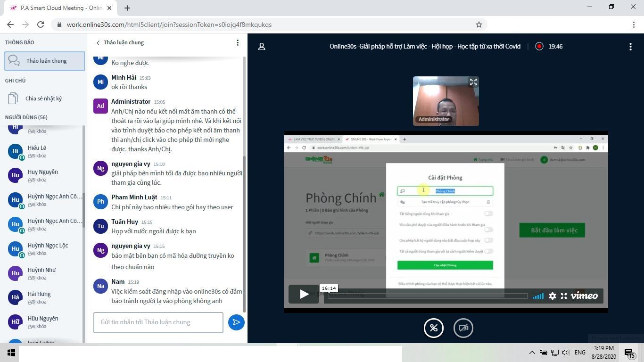Focus the chat message input field

[158, 322]
